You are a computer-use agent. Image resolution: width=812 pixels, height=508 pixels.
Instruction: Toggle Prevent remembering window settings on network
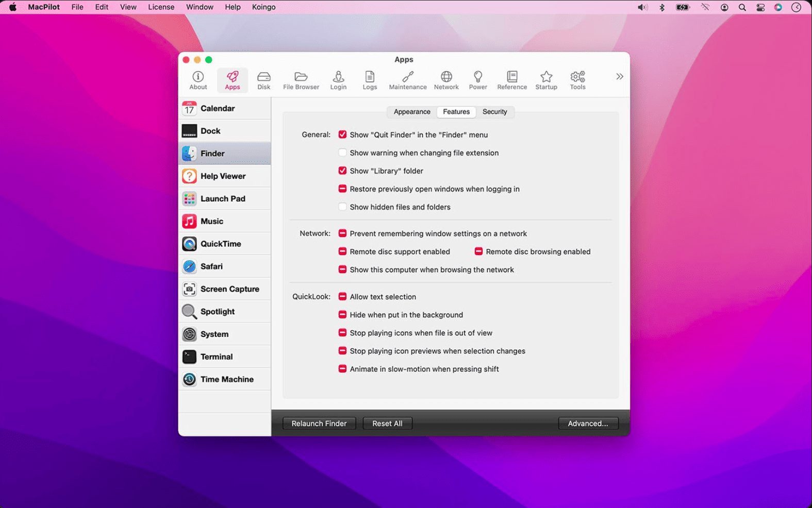[x=342, y=233]
